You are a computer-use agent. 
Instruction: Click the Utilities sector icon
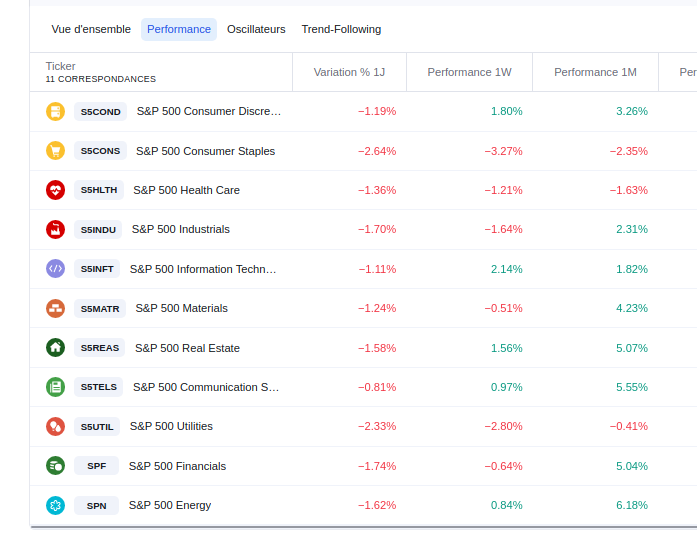[55, 426]
